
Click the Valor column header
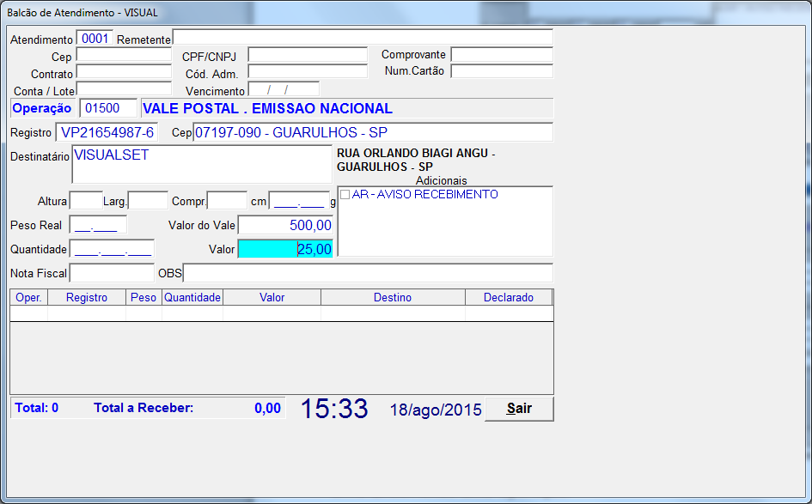coord(272,298)
